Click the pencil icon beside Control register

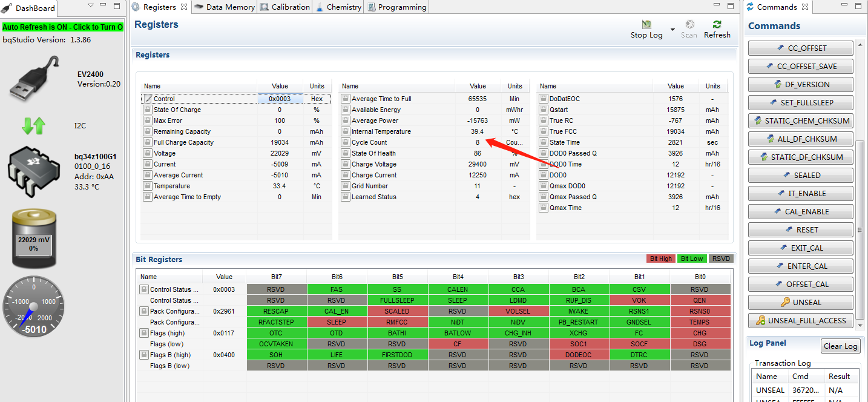148,99
